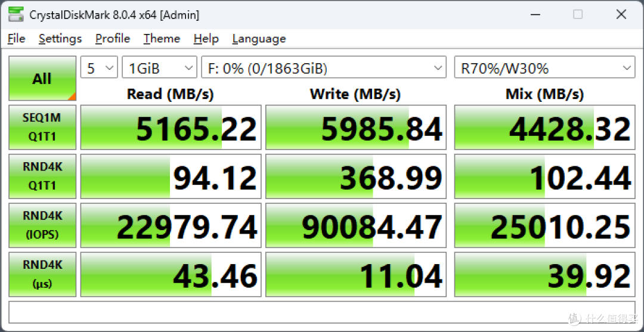Open the test count dropdown showing 5
Viewport: 644px width, 332px height.
pyautogui.click(x=100, y=67)
